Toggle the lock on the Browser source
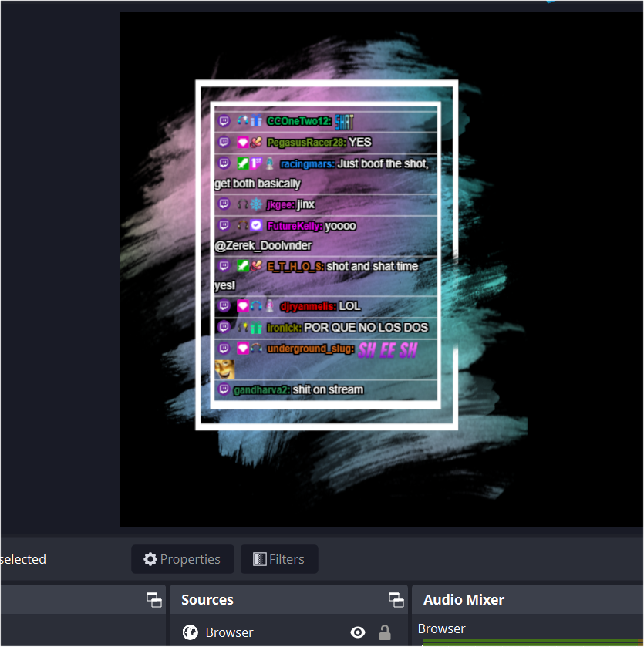 [x=384, y=632]
